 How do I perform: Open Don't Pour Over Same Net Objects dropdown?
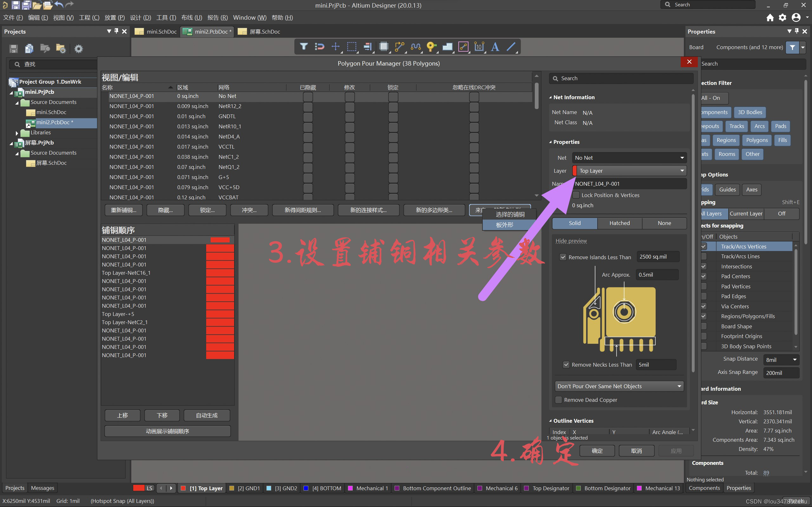point(619,386)
